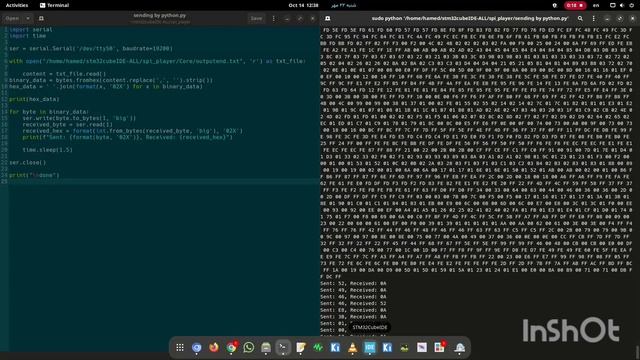The height and width of the screenshot is (360, 640).
Task: Open the Software store icon with red badge
Action: coord(440,347)
